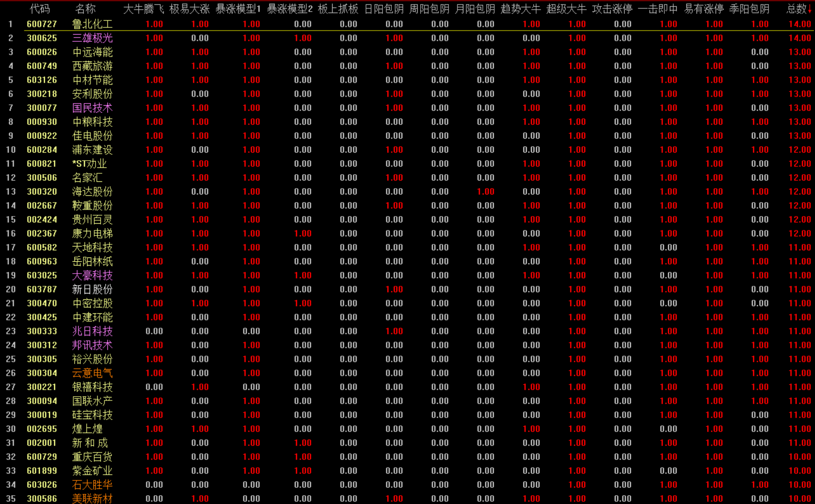Click the 易有涨停 column header
The width and height of the screenshot is (815, 504).
(704, 9)
